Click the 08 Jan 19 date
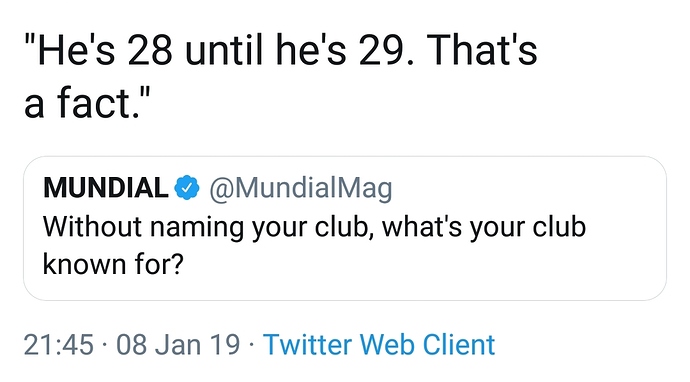690x382 pixels. click(178, 344)
